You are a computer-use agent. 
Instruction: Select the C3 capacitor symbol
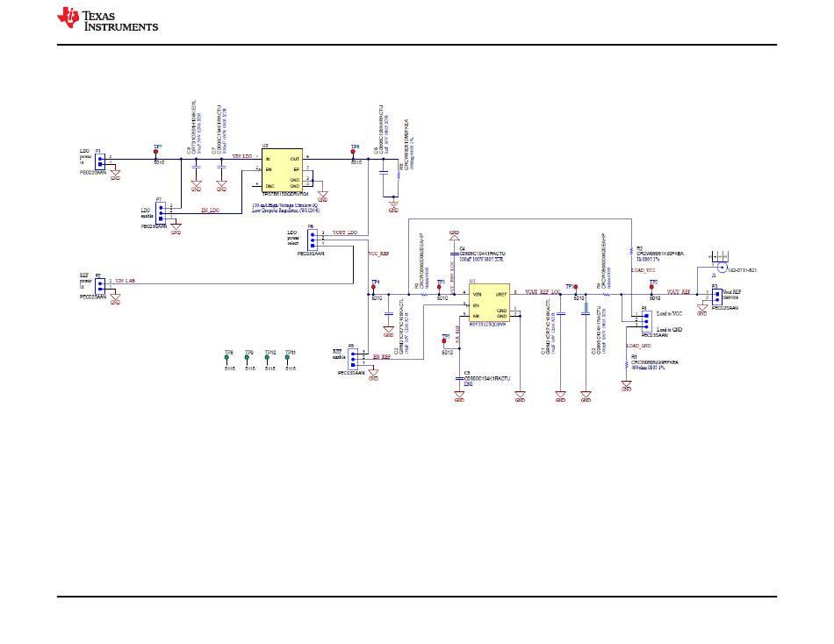tap(389, 314)
